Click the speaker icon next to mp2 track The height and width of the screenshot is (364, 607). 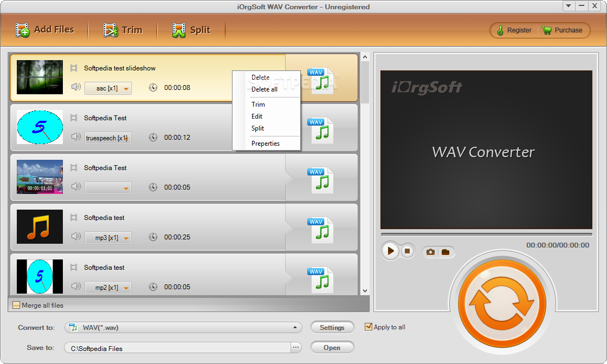coord(76,286)
